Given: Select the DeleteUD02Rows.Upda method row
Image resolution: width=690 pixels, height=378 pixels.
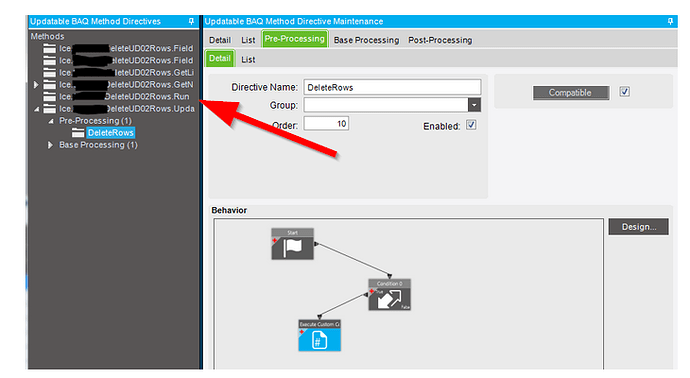Looking at the screenshot, I should (x=127, y=108).
